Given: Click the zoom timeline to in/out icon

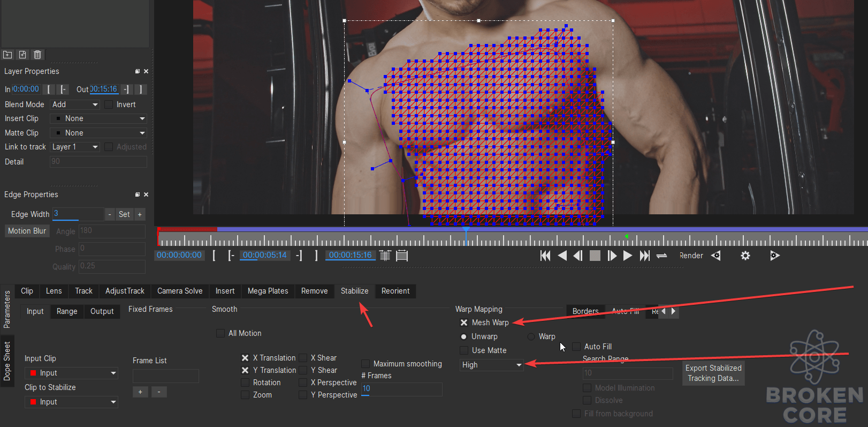Looking at the screenshot, I should pos(385,256).
